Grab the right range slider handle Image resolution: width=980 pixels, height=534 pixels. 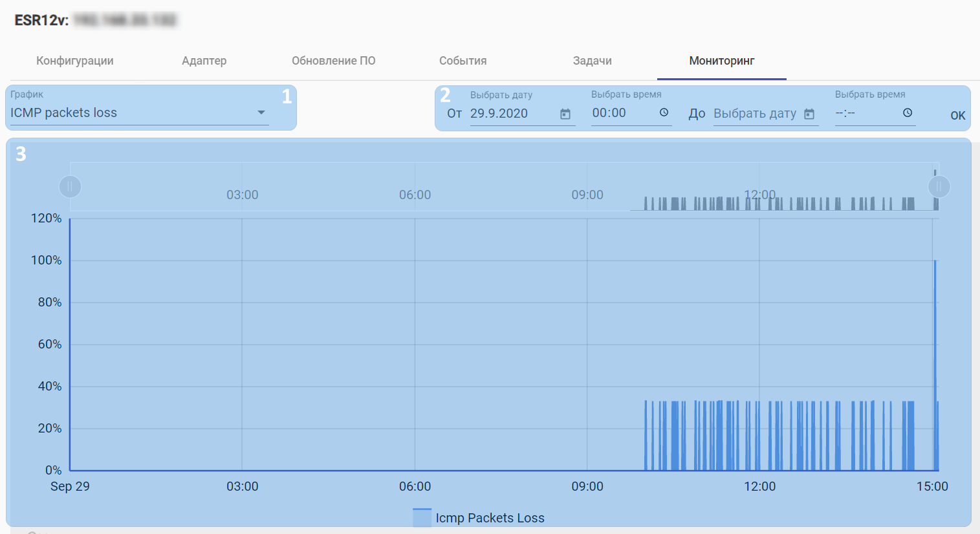(x=939, y=187)
